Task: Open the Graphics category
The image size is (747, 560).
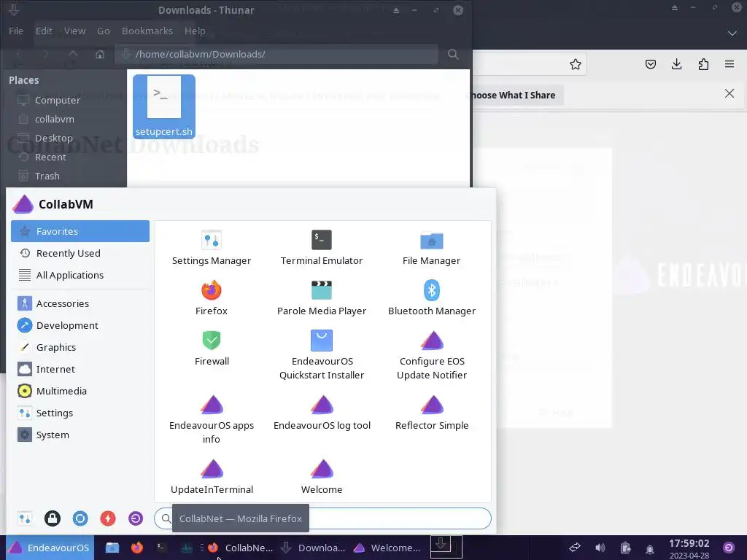Action: pos(80,347)
